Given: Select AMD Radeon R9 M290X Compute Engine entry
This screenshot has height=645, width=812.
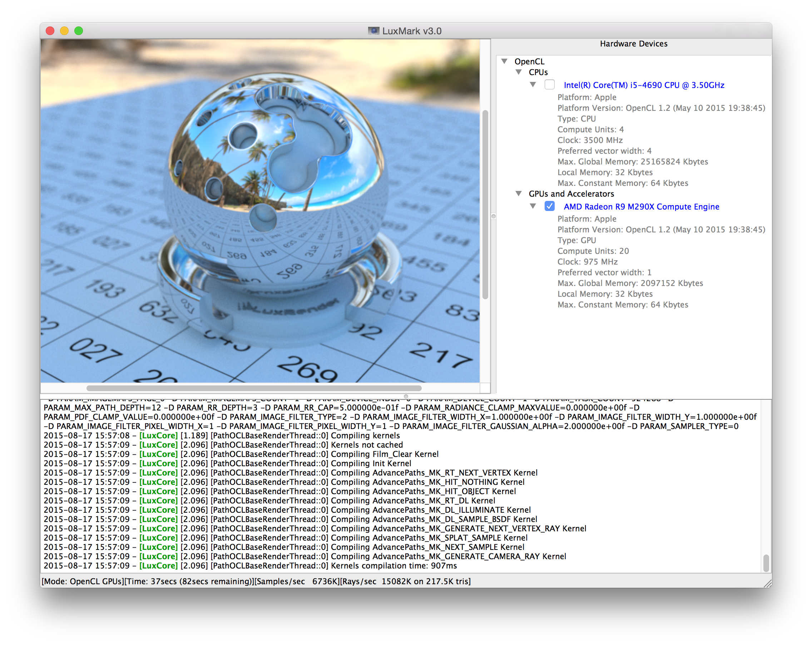Looking at the screenshot, I should (x=641, y=207).
